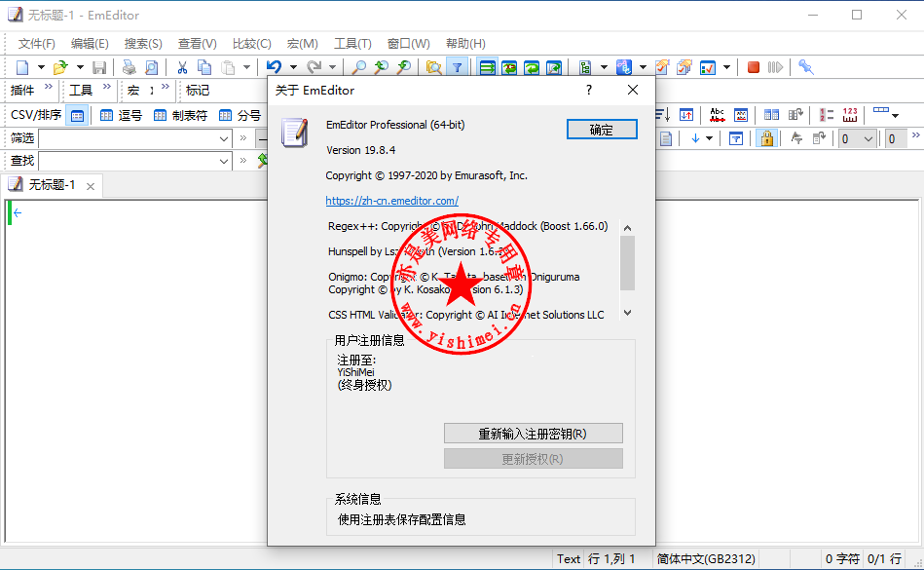The height and width of the screenshot is (570, 924).
Task: Click the credits scrollbar thumb
Action: 628,263
